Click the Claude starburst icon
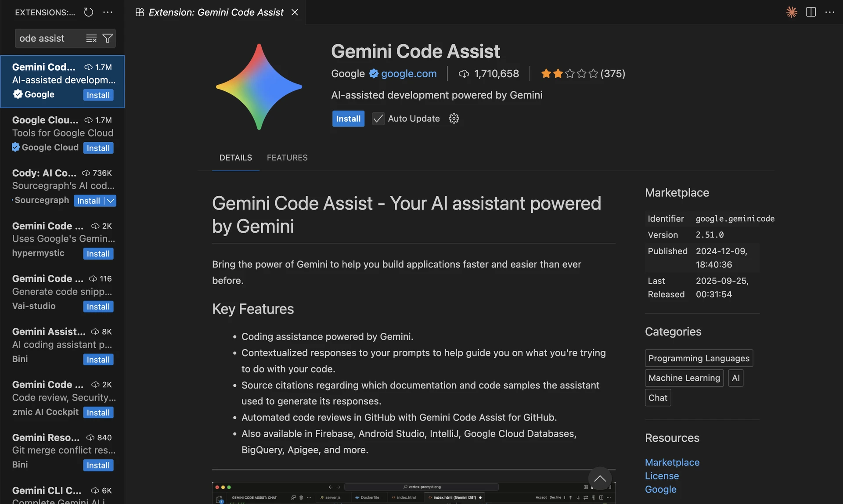Image resolution: width=843 pixels, height=504 pixels. click(791, 12)
